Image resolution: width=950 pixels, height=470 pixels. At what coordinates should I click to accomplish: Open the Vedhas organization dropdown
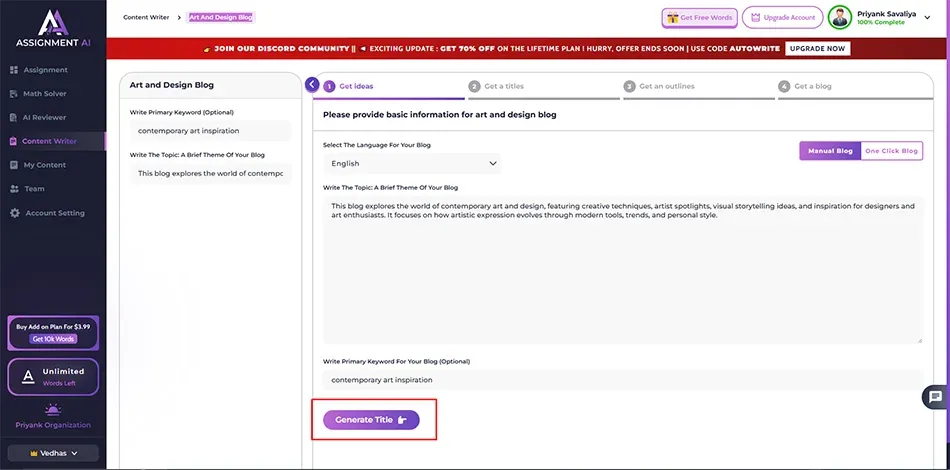click(x=53, y=453)
